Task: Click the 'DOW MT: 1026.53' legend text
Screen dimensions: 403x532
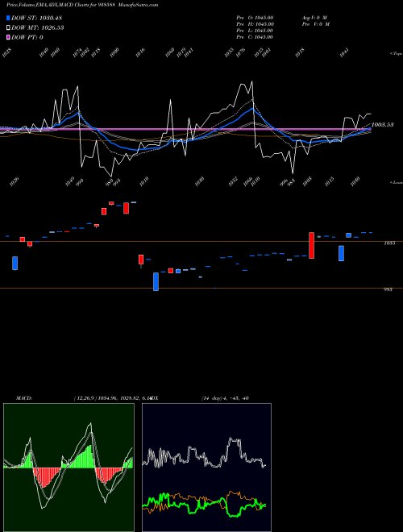Action: tap(38, 27)
